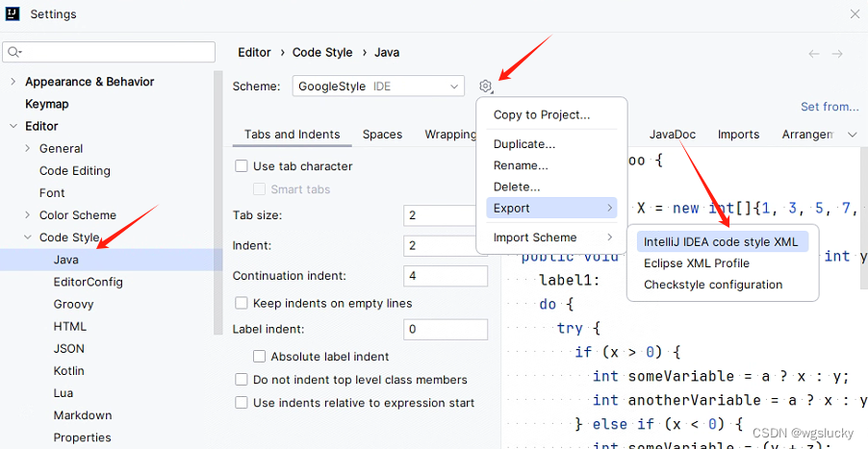
Task: Close the Settings dialog
Action: (x=855, y=14)
